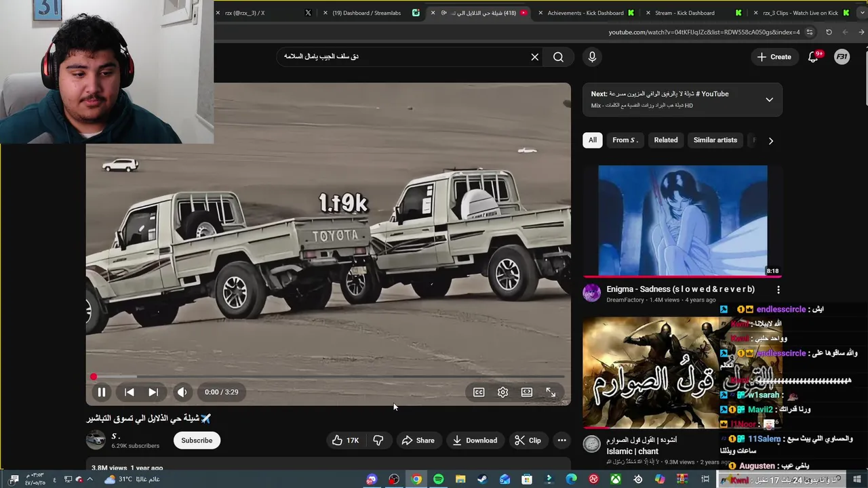Open the Xbox app from the taskbar
The height and width of the screenshot is (488, 868).
click(616, 479)
